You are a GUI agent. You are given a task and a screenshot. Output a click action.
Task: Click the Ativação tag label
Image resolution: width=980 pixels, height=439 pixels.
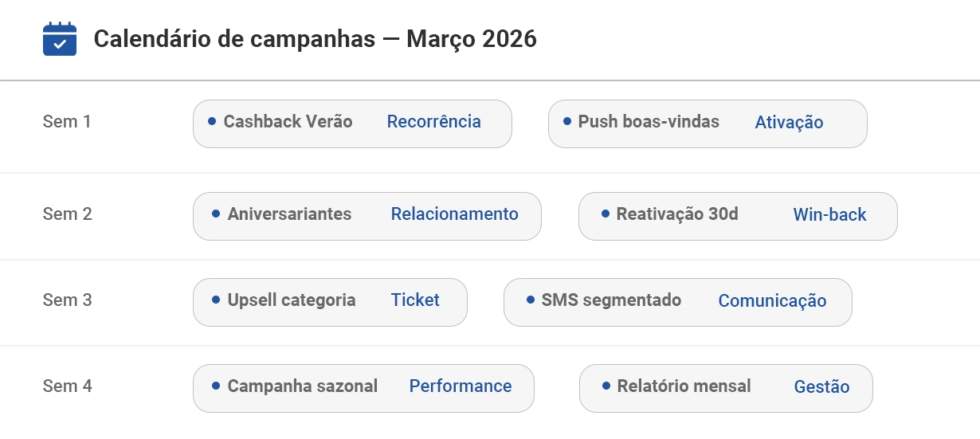point(789,123)
